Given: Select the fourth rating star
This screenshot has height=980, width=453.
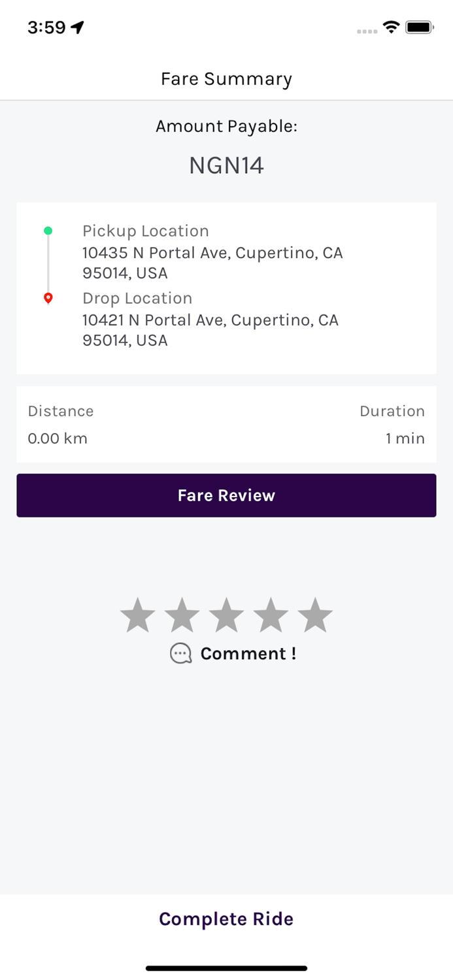Looking at the screenshot, I should pyautogui.click(x=271, y=614).
